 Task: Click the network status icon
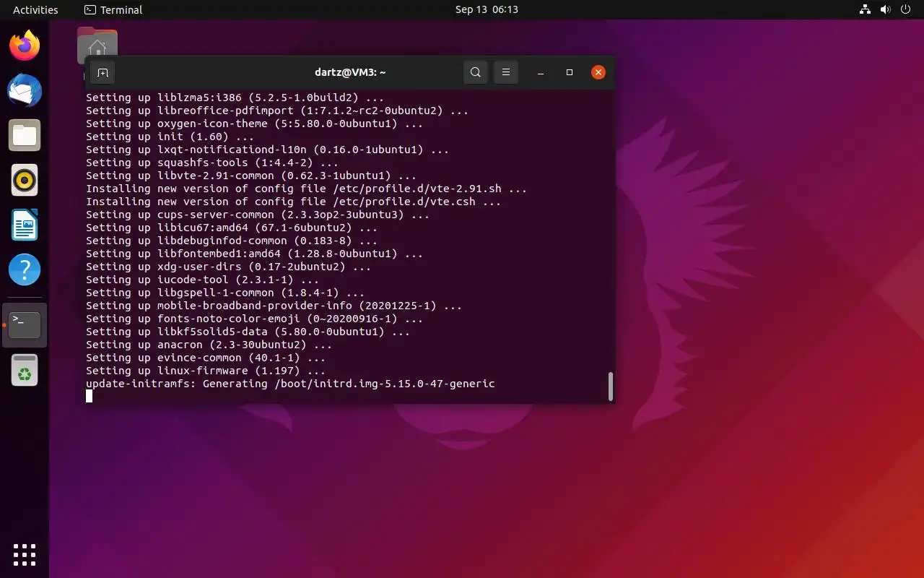[x=865, y=10]
